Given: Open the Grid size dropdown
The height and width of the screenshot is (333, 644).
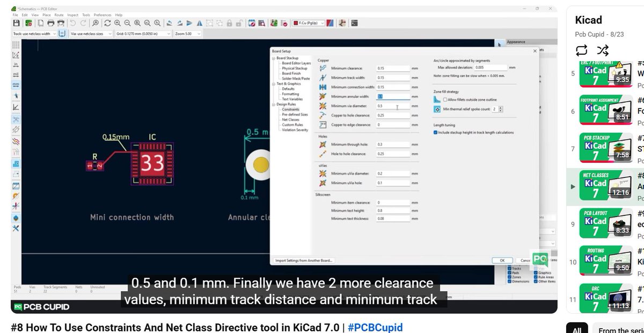Looking at the screenshot, I should click(x=142, y=34).
